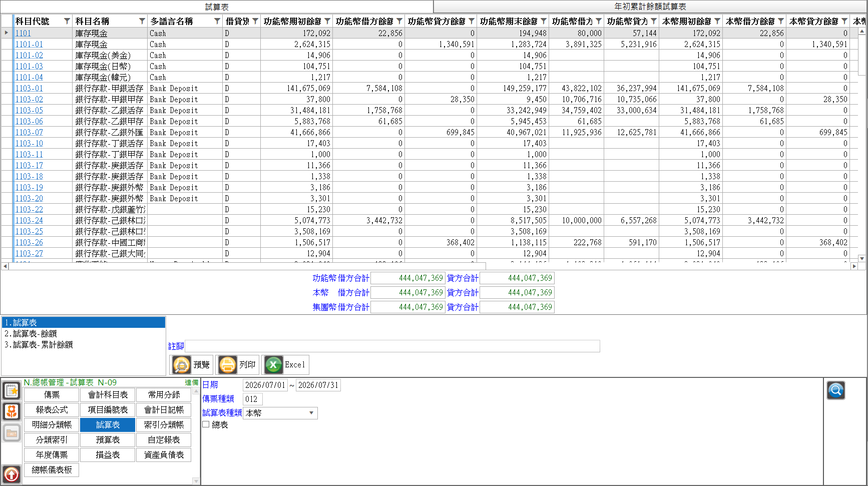
Task: Open the 損益表 module button
Action: click(108, 455)
